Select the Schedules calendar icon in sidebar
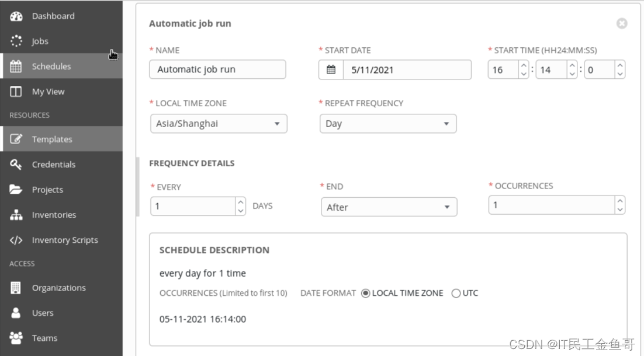Screen dimensions: 644x356 pyautogui.click(x=16, y=66)
